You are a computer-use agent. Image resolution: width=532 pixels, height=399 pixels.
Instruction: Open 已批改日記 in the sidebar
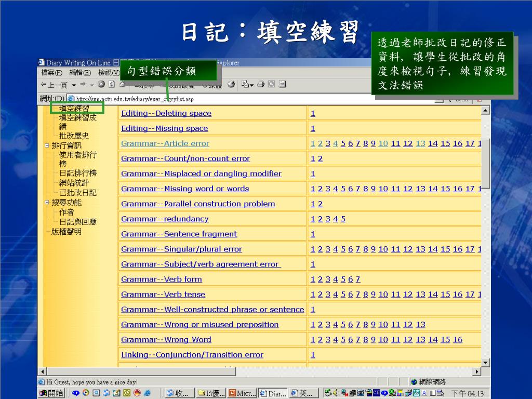pyautogui.click(x=78, y=193)
